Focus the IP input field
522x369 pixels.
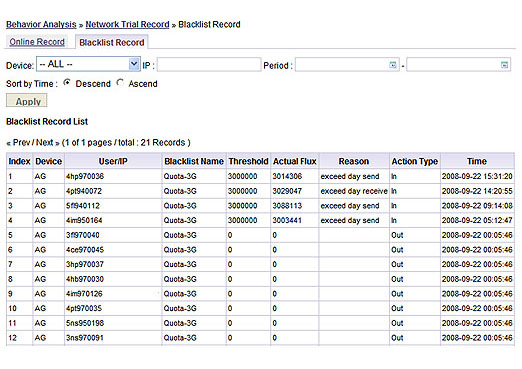click(209, 65)
